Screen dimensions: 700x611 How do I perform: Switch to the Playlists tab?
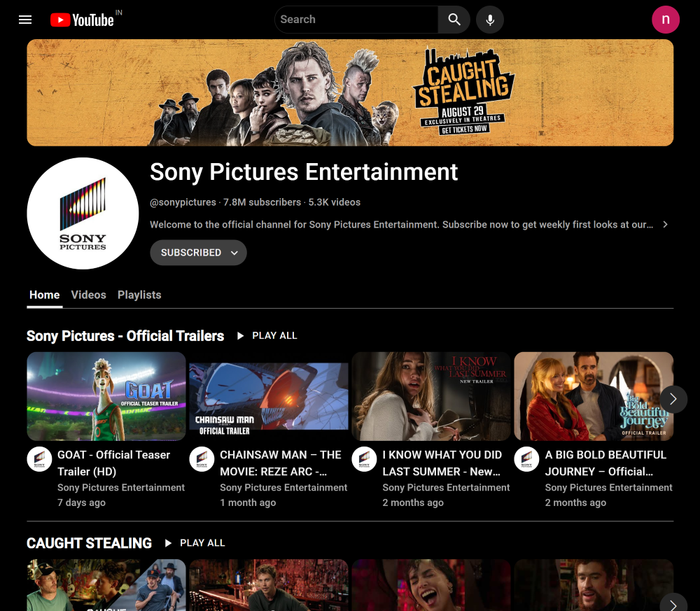pos(139,295)
